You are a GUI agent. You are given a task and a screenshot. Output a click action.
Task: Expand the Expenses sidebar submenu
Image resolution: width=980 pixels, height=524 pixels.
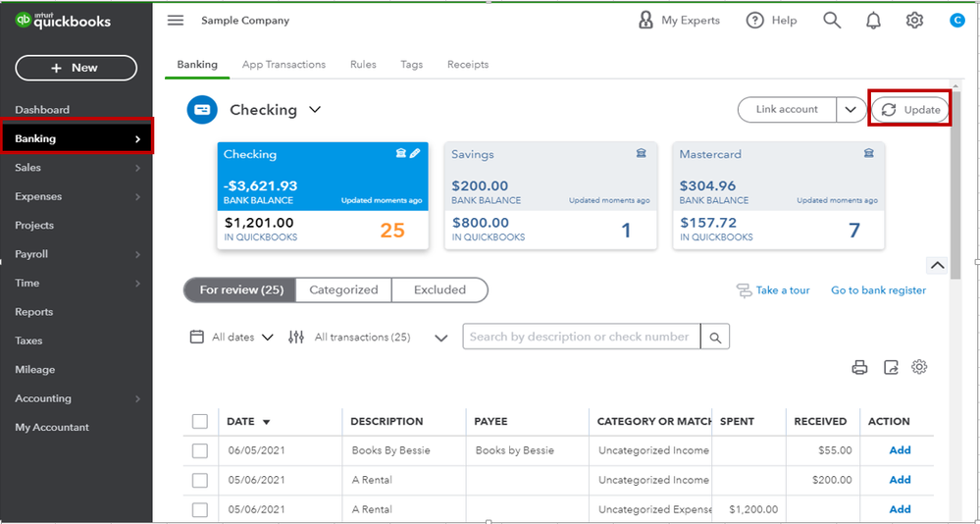coord(137,197)
